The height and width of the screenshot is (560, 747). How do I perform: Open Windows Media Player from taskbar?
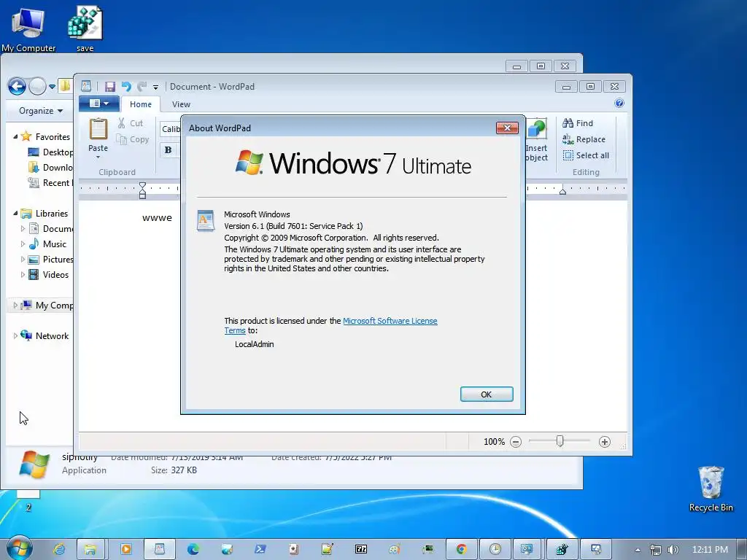[126, 550]
